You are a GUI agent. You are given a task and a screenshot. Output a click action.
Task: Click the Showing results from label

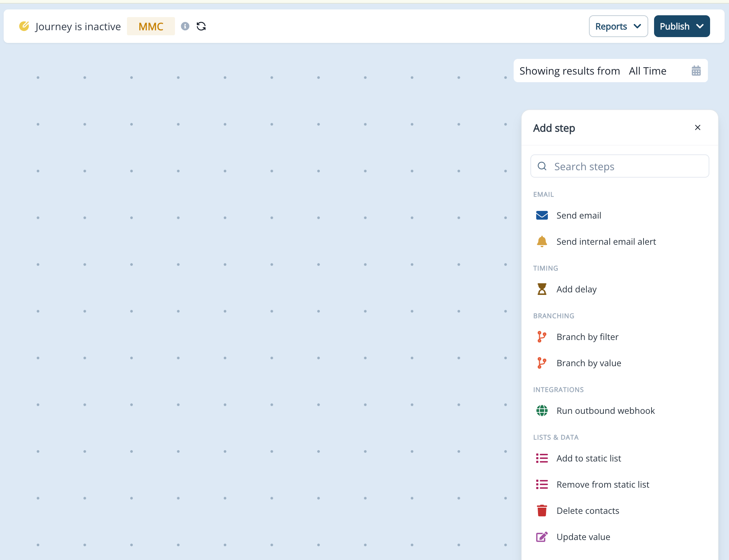tap(570, 71)
